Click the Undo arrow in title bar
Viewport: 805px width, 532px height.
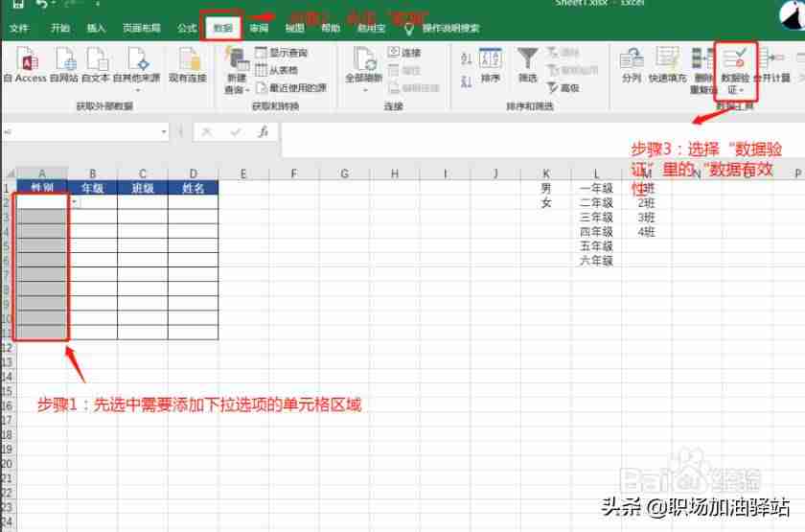pyautogui.click(x=42, y=4)
